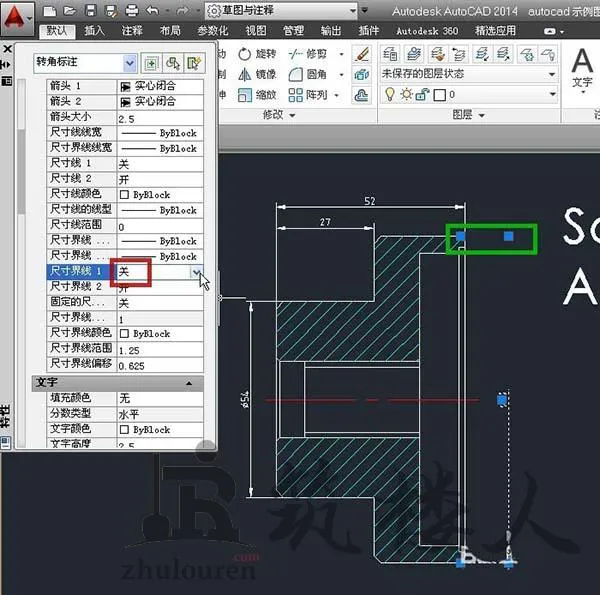The width and height of the screenshot is (600, 595).
Task: Open the Layer Properties manager icon
Action: 390,54
